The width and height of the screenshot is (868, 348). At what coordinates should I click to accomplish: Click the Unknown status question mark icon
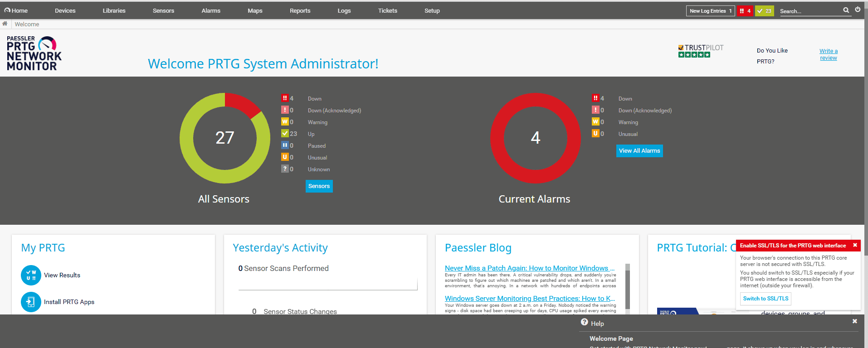[285, 169]
